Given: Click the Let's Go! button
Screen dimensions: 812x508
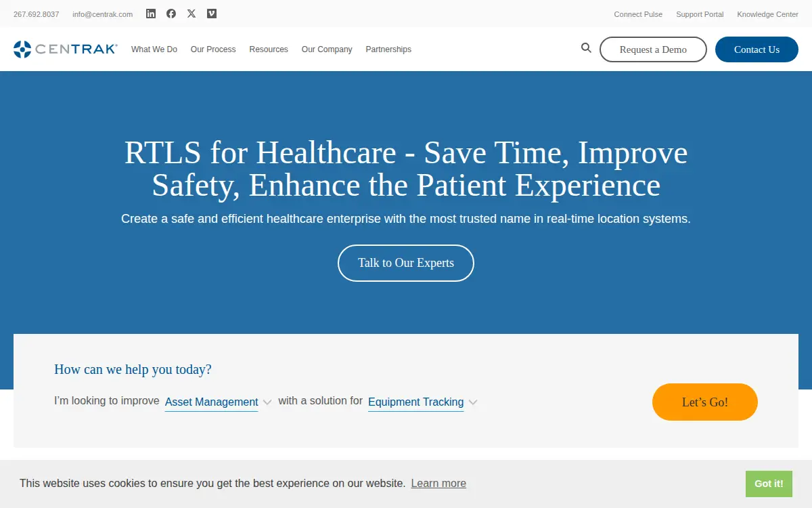Looking at the screenshot, I should point(705,402).
